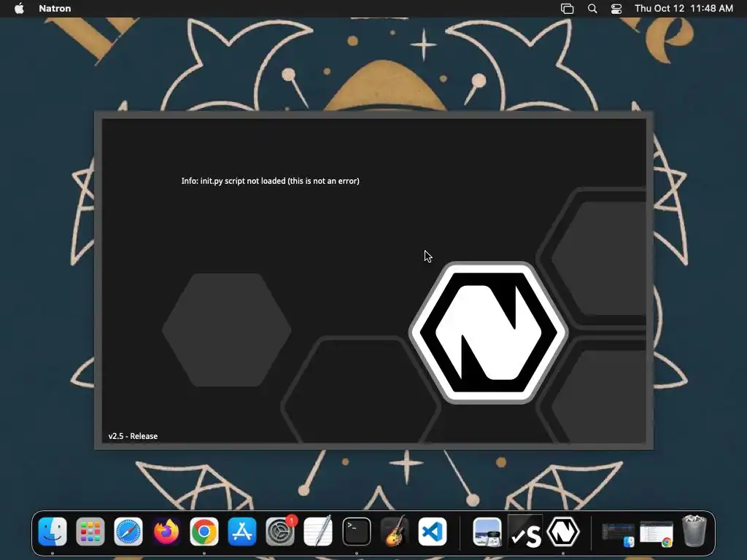This screenshot has width=747, height=560.
Task: Open Terminal from the Dock
Action: click(x=356, y=532)
